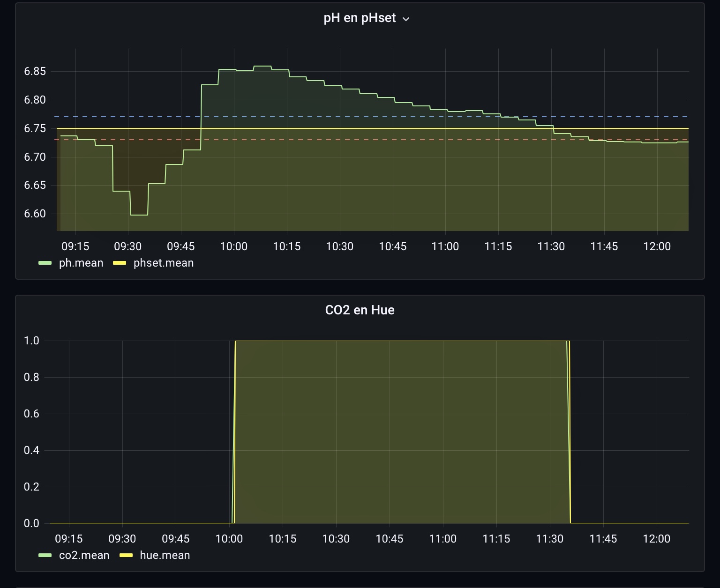Toggle the ph.mean series in the legend
The height and width of the screenshot is (588, 720).
[x=81, y=263]
